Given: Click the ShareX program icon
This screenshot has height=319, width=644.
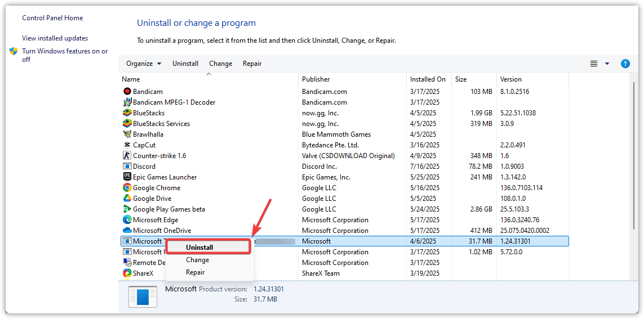Looking at the screenshot, I should click(127, 273).
